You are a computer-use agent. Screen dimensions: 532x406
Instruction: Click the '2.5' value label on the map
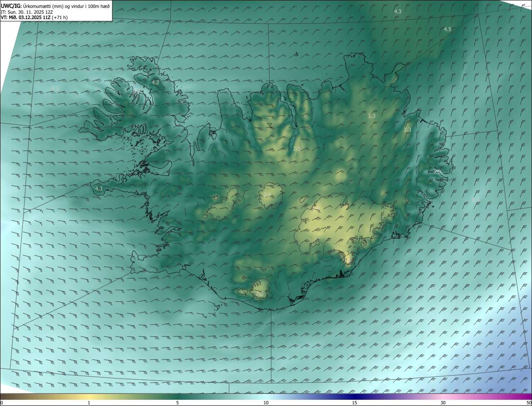coord(297,149)
